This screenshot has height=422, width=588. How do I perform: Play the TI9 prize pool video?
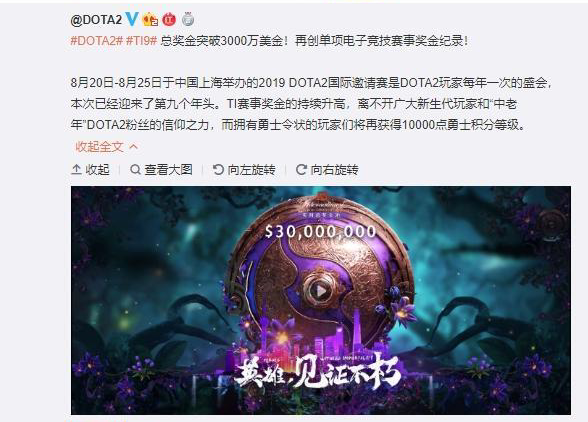click(x=321, y=290)
